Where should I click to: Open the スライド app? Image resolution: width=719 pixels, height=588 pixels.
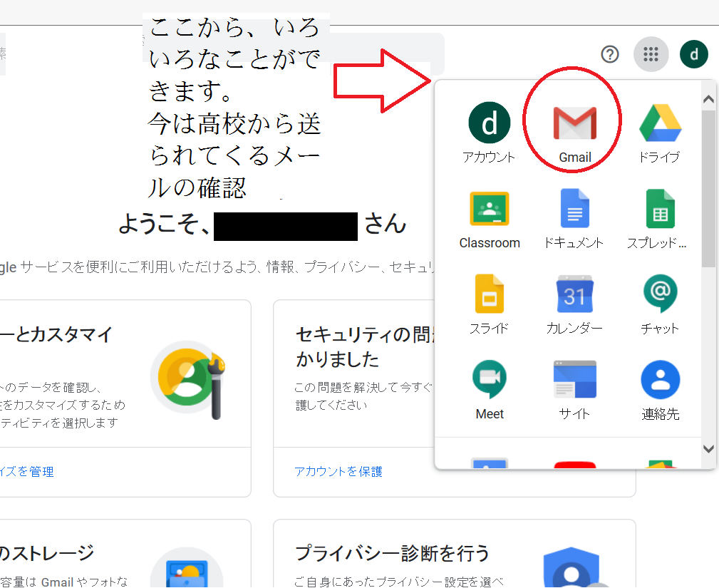click(x=490, y=305)
